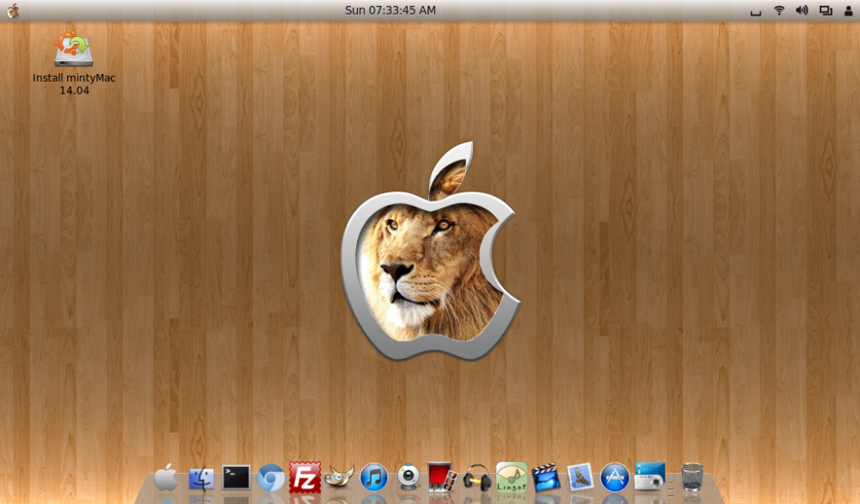
Task: Launch Chromium browser from the dock
Action: (x=270, y=478)
